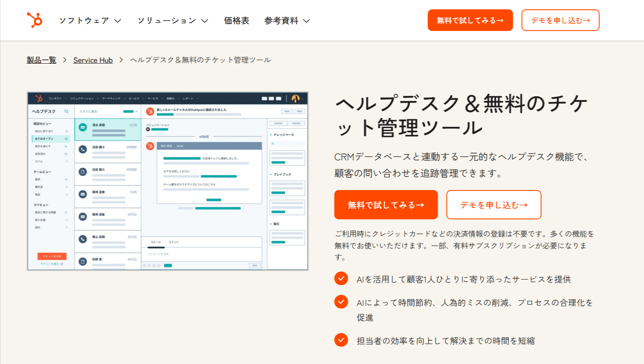Click the phone icon on the 住田 雅斗 ticket

point(83,149)
